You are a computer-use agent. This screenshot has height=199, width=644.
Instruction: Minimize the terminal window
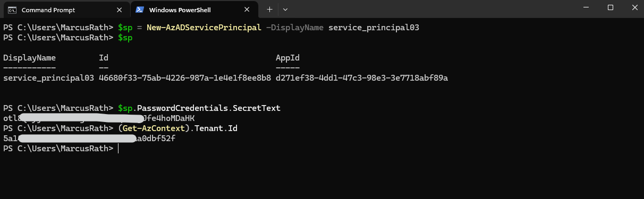coord(586,7)
